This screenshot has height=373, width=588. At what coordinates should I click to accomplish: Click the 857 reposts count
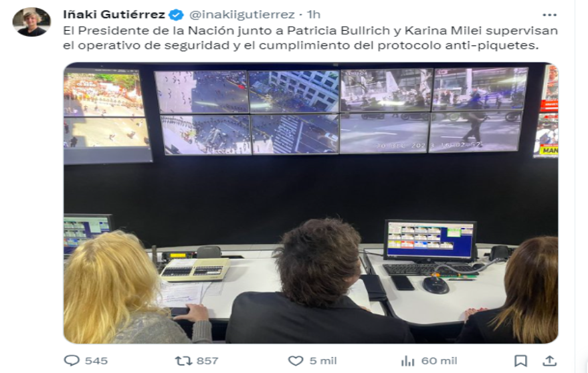click(x=207, y=360)
